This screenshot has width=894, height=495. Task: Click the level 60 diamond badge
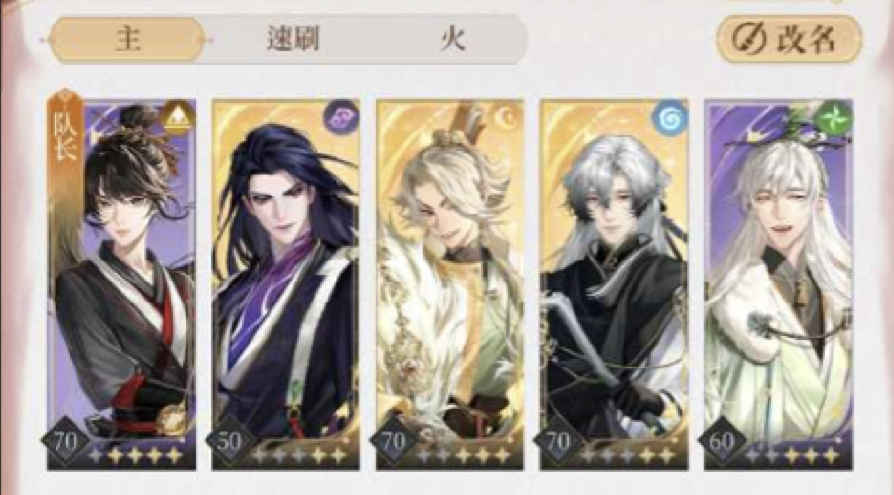(x=722, y=442)
